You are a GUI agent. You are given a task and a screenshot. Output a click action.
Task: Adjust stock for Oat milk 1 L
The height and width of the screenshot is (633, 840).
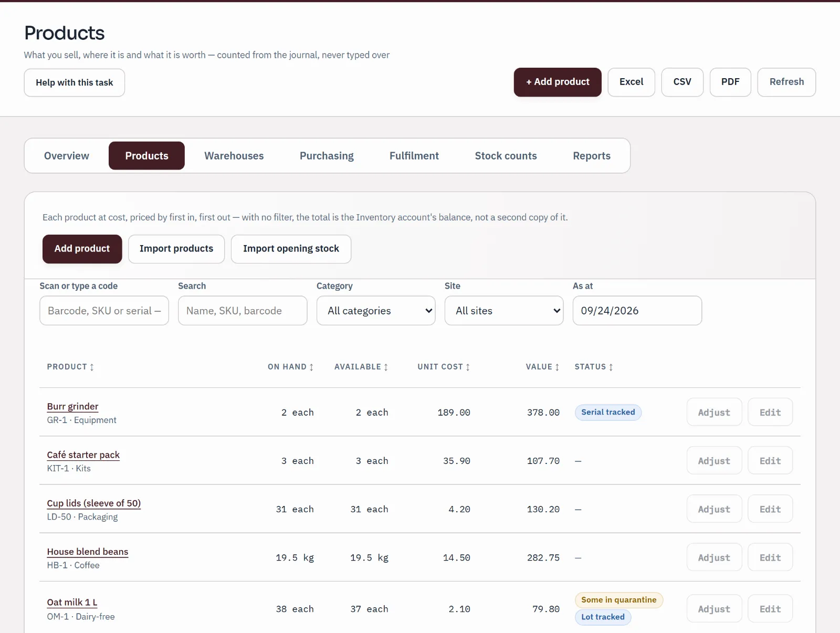(x=714, y=608)
